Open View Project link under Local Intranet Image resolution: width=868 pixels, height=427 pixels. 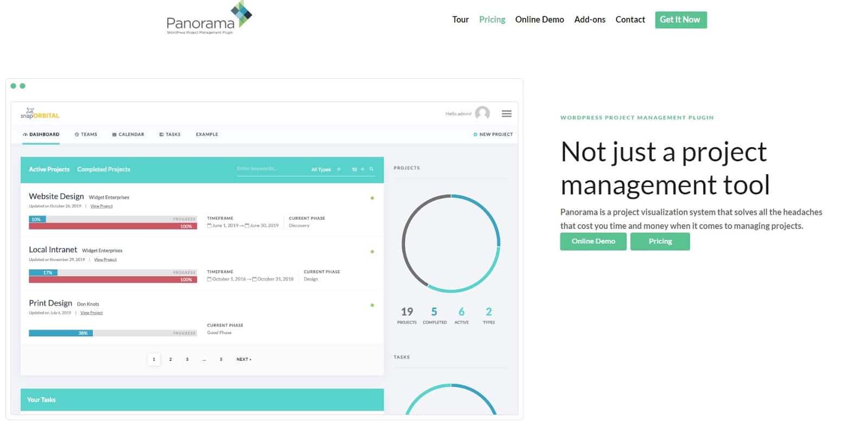click(x=105, y=260)
